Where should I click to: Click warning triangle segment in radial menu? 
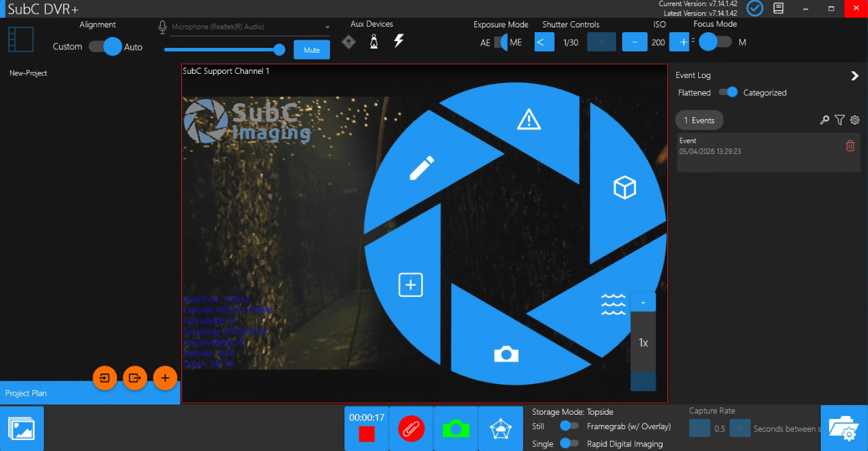528,120
